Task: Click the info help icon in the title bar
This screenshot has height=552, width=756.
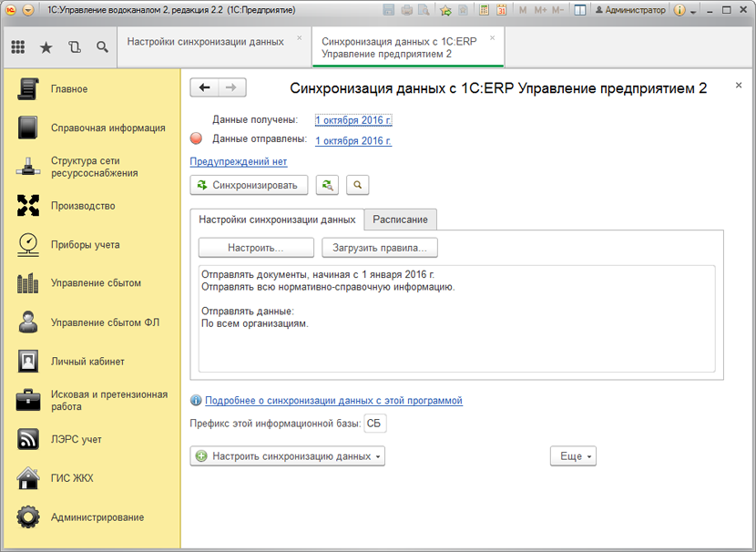Action: [x=679, y=10]
